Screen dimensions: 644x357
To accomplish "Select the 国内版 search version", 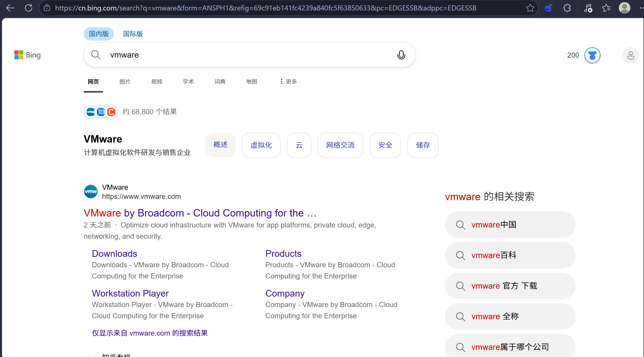I will pos(99,34).
